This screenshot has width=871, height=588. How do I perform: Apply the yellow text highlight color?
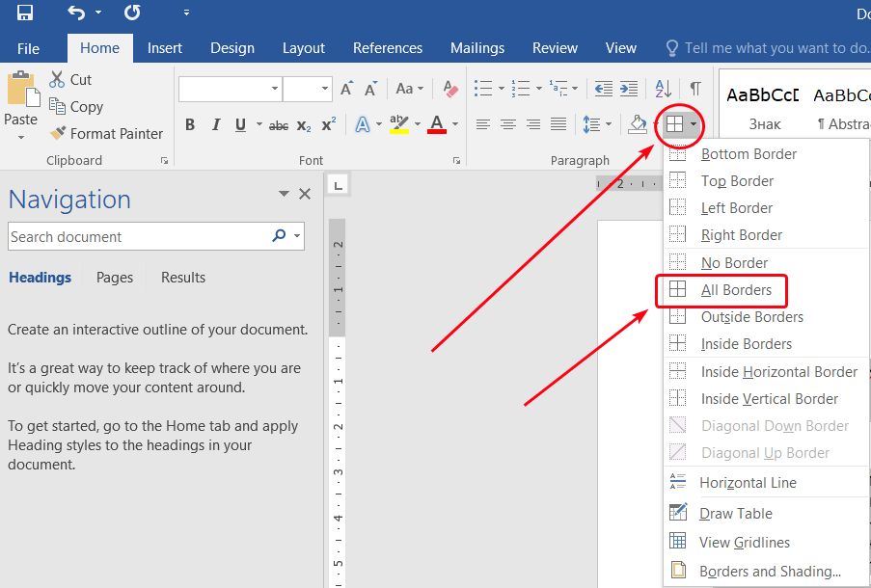[398, 124]
